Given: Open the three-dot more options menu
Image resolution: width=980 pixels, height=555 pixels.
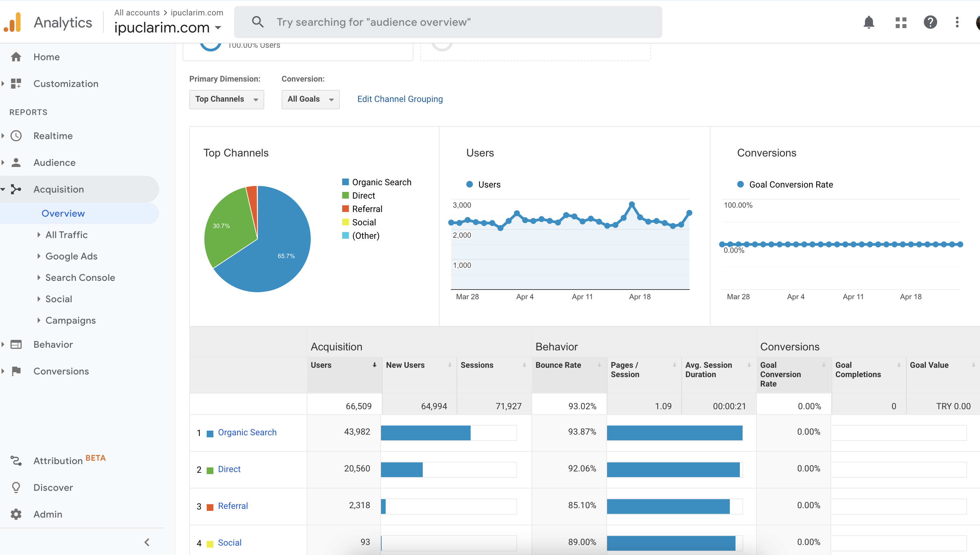Looking at the screenshot, I should coord(957,22).
